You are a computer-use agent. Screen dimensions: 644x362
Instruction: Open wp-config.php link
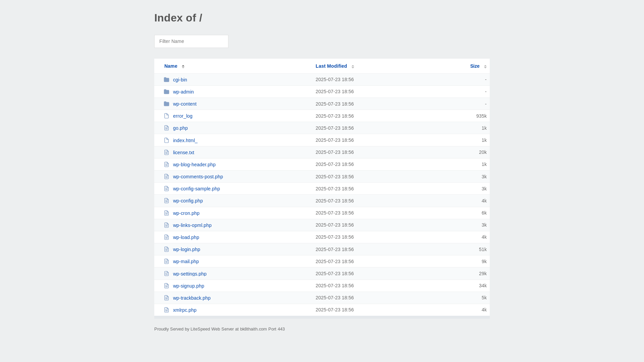click(188, 201)
